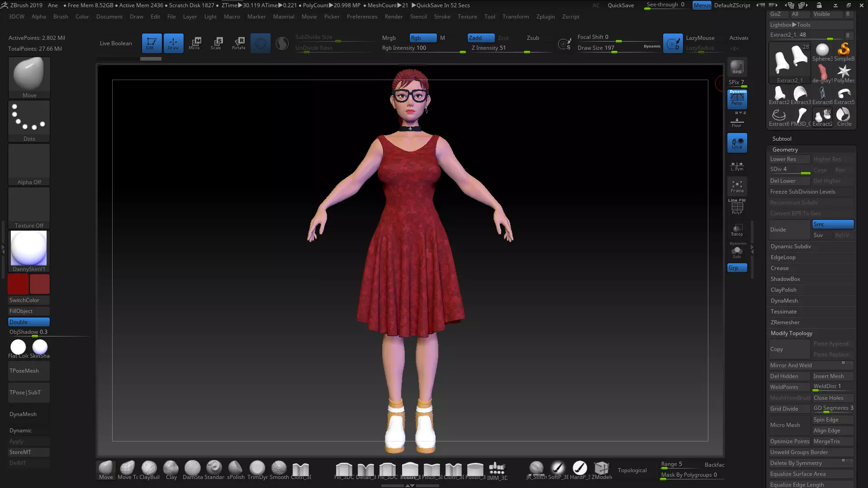The width and height of the screenshot is (868, 488).
Task: Select the JR_Stitch brush icon
Action: pyautogui.click(x=536, y=470)
